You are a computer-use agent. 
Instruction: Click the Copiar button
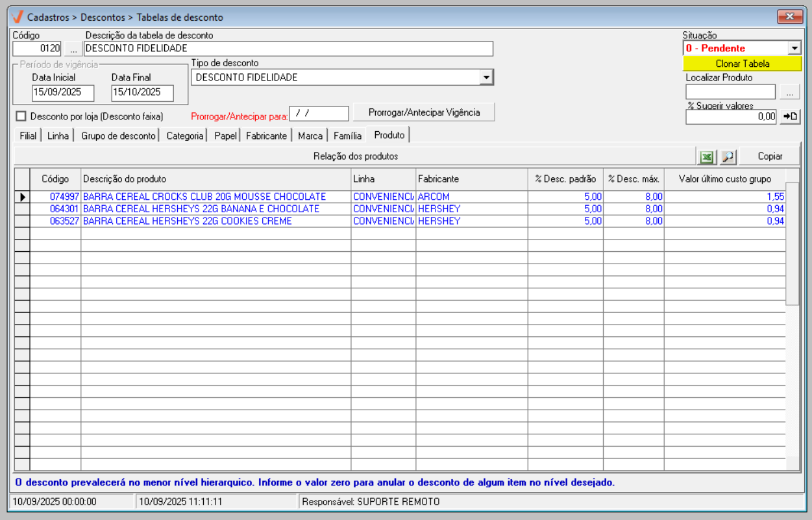[x=770, y=156]
